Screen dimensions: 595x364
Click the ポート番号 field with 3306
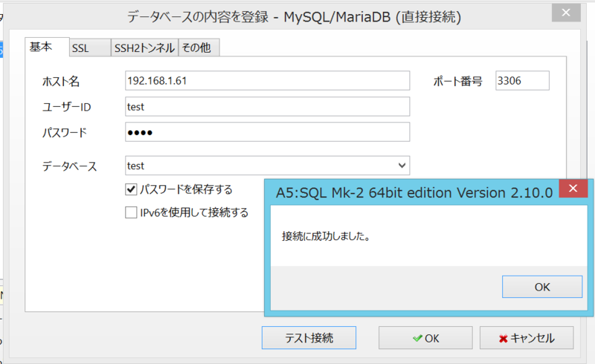pos(522,81)
